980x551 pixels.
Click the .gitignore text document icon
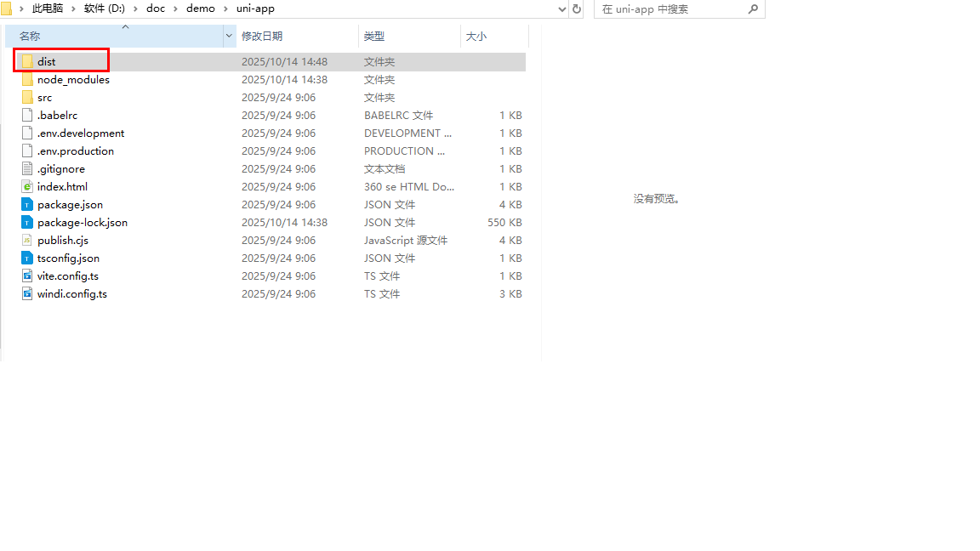coord(27,168)
